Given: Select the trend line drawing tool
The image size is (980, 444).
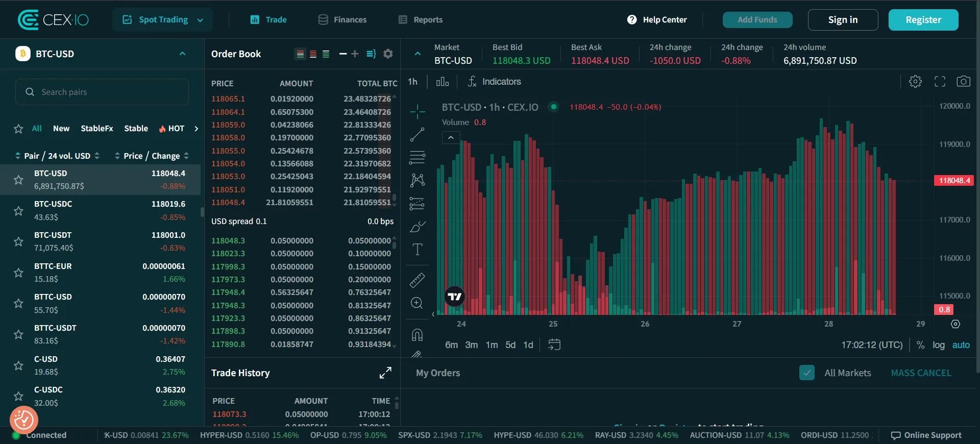Looking at the screenshot, I should pos(417,135).
